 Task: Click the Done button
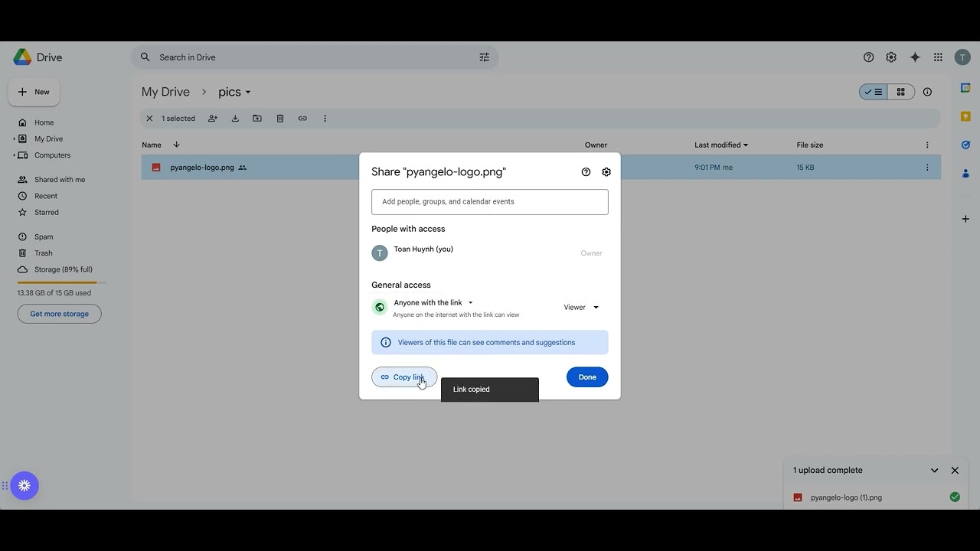587,377
